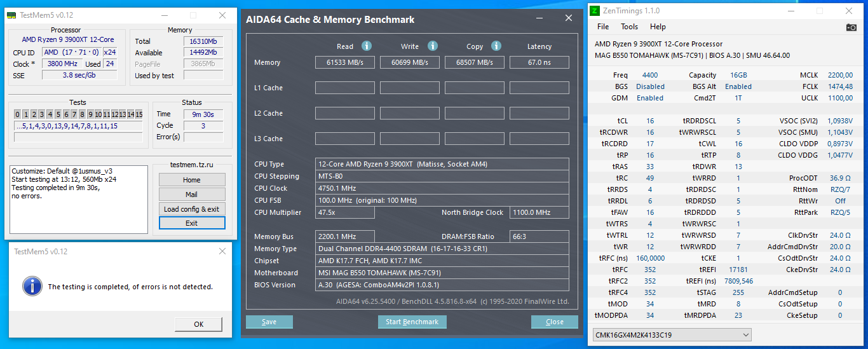This screenshot has width=868, height=349.
Task: Click OK in the testing completed dialog
Action: (199, 324)
